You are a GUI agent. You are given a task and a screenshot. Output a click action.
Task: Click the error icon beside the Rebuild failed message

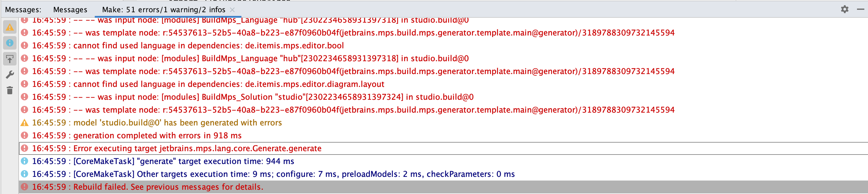[x=24, y=187]
